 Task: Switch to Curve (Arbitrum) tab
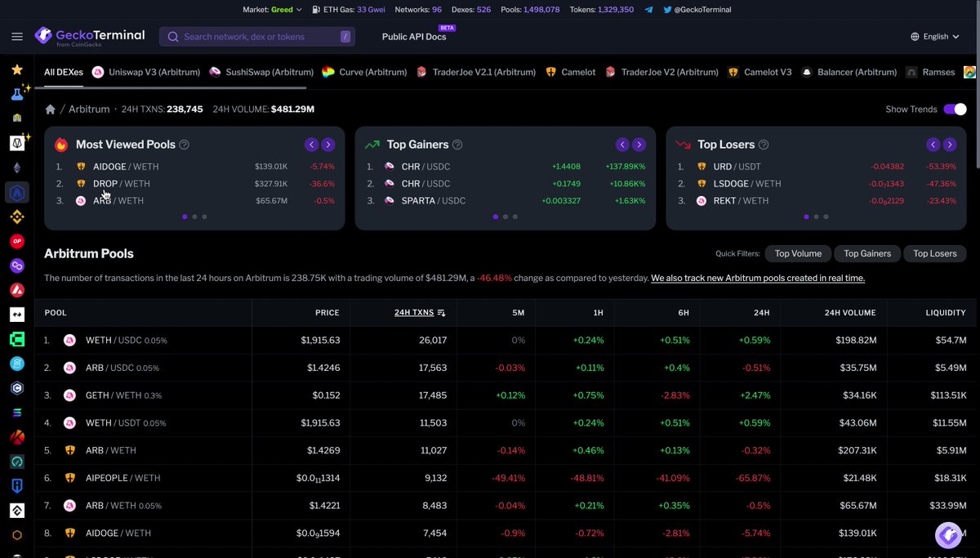tap(364, 72)
